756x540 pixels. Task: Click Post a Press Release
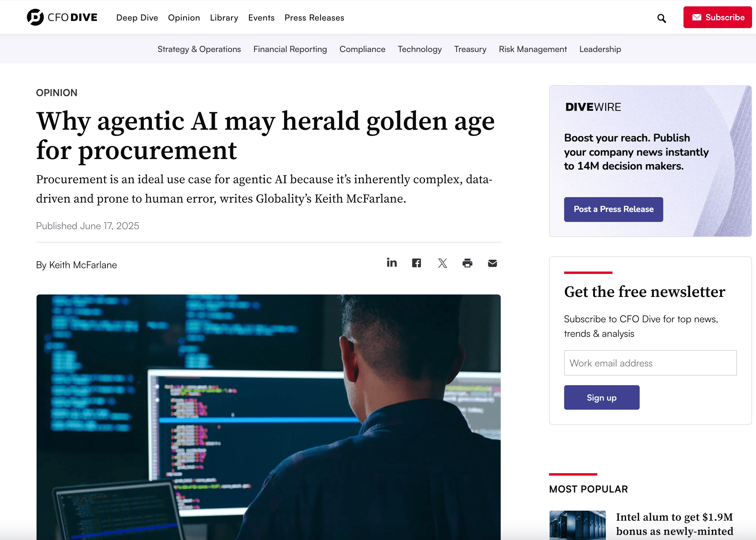click(613, 209)
